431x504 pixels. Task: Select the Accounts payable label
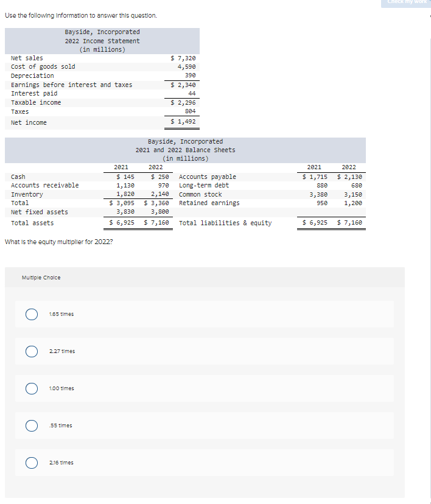pos(208,177)
